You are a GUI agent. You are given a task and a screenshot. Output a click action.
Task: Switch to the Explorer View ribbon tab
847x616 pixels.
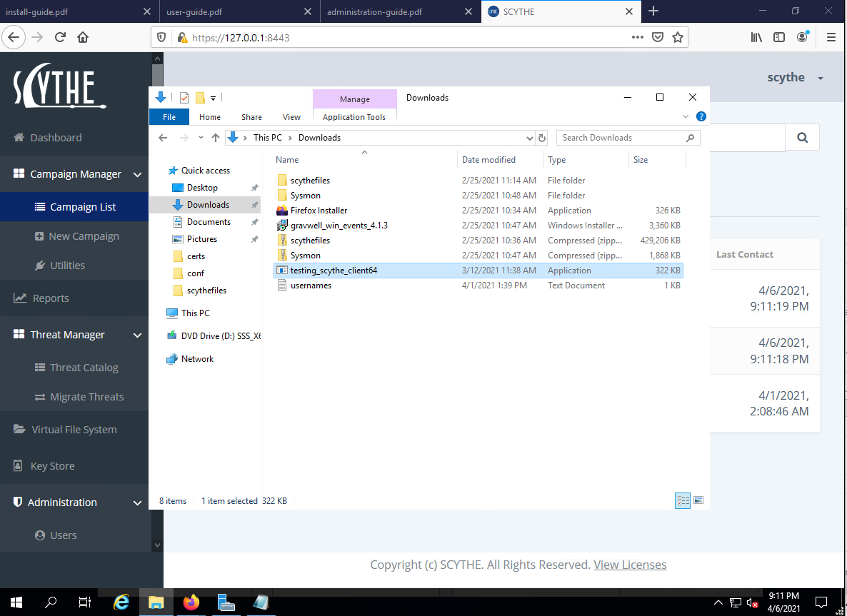click(x=291, y=116)
